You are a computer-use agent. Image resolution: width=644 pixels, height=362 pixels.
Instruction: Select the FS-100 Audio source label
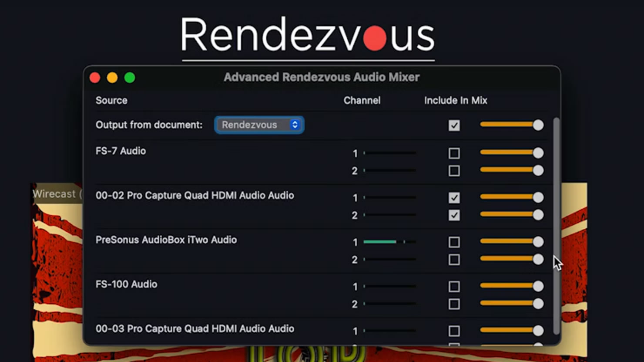pos(126,284)
